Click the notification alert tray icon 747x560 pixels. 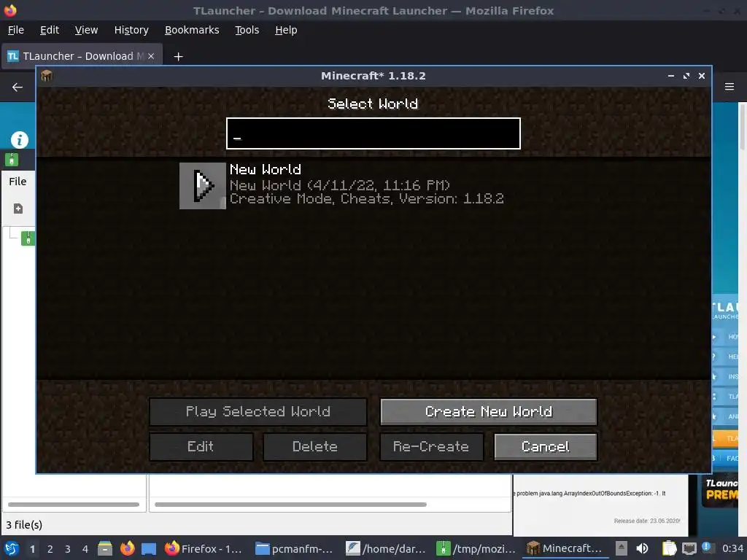pos(707,548)
